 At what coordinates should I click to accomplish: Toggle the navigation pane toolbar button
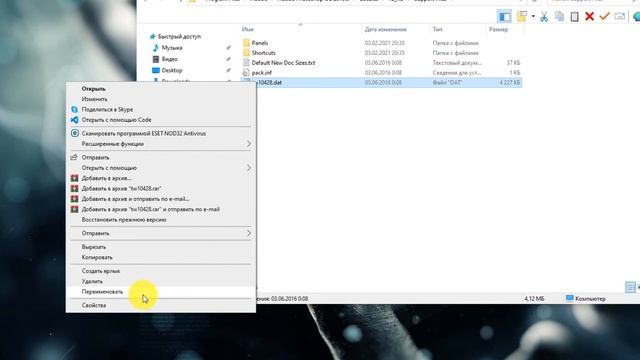[504, 16]
